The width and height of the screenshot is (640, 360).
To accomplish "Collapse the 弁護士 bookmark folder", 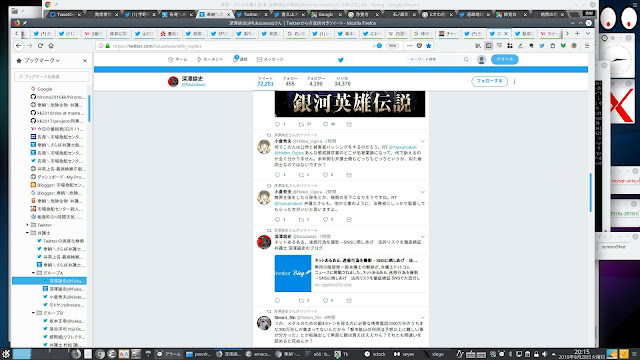I will point(27,233).
